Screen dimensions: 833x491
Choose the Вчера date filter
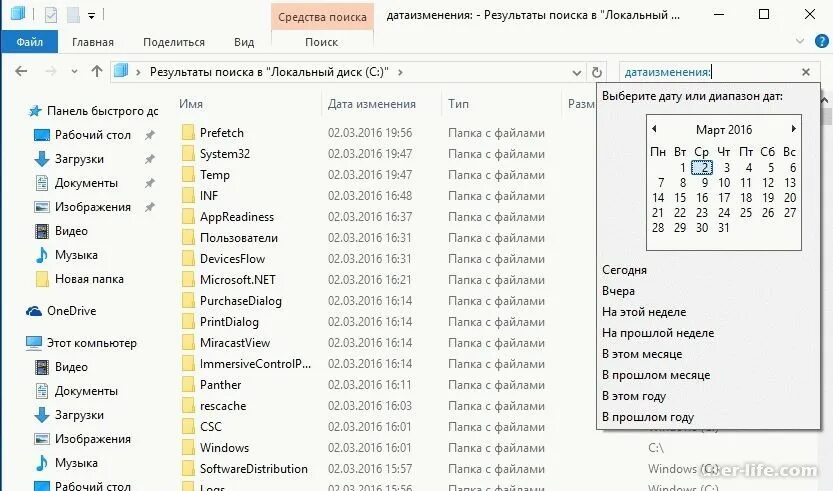pyautogui.click(x=618, y=291)
